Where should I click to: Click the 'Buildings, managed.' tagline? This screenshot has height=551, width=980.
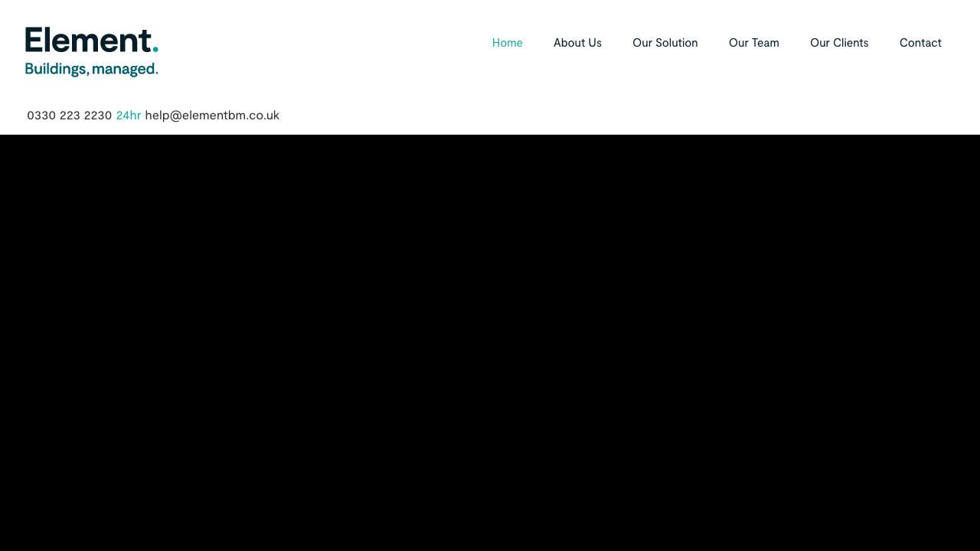click(x=91, y=69)
